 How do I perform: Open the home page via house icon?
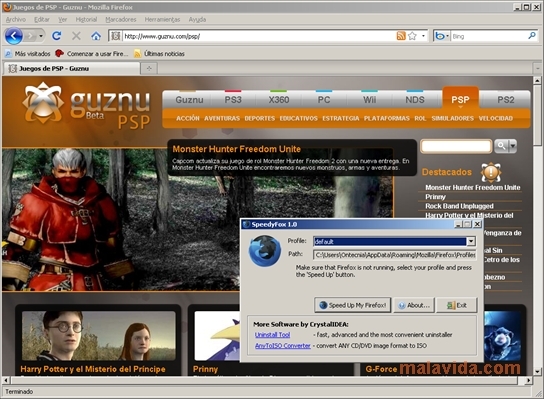coord(96,36)
